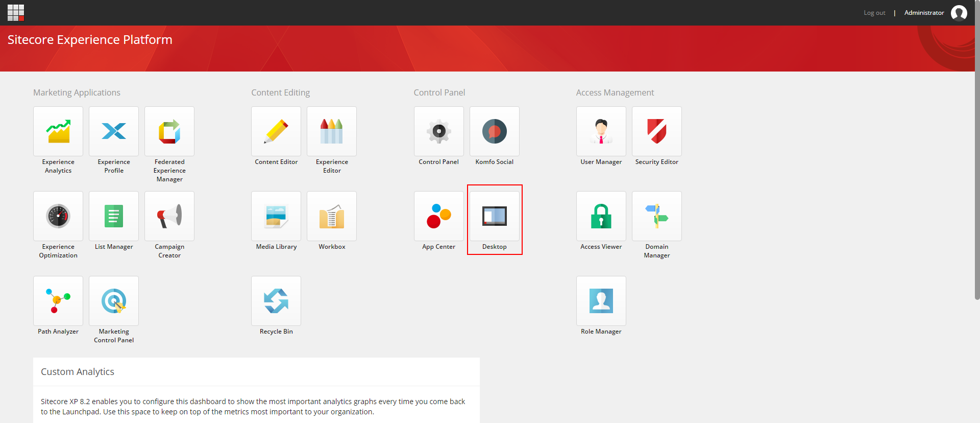Click the Sitecore launchpad grid logo
The width and height of the screenshot is (980, 423).
16,13
